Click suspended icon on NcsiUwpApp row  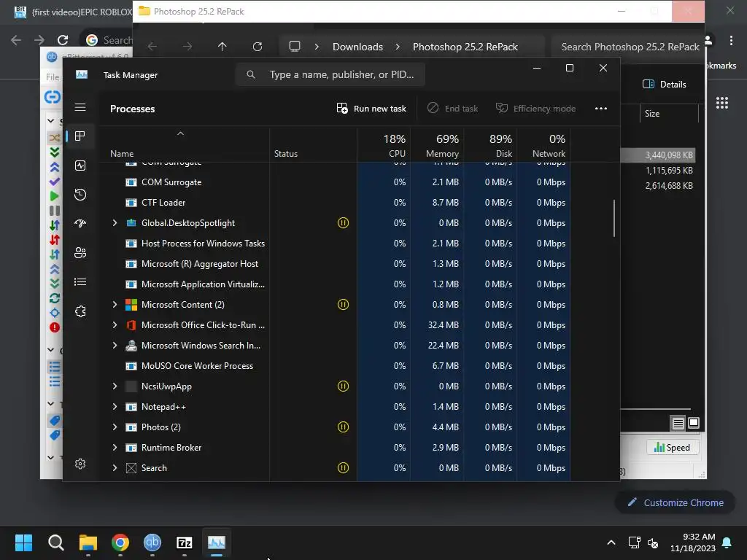click(343, 386)
